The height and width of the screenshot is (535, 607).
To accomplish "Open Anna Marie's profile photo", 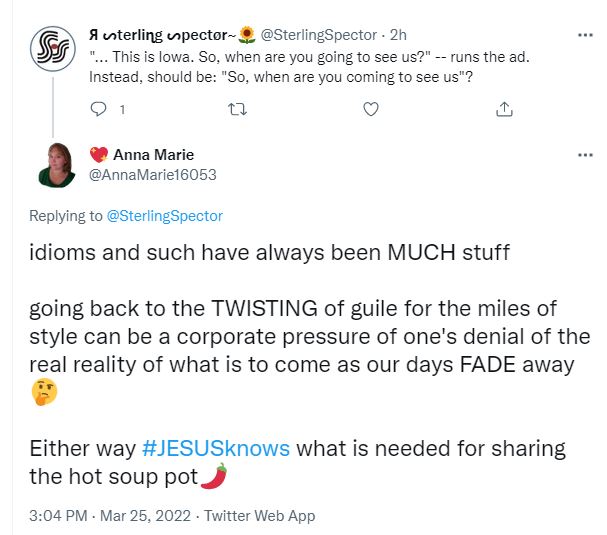I will point(56,164).
